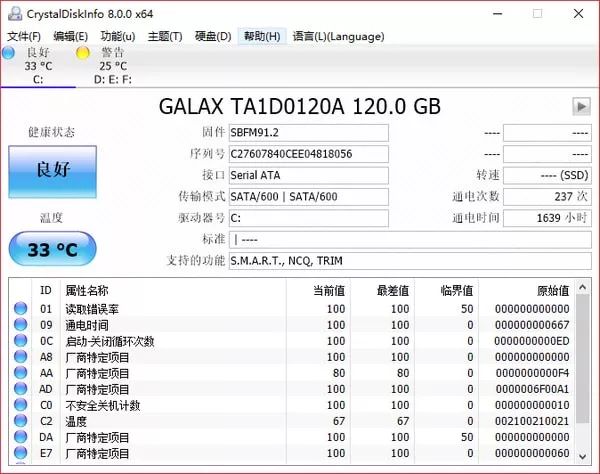Viewport: 600px width, 474px height.
Task: Click the GALAX TA1D0120A 120.0 GB title
Action: (x=300, y=107)
